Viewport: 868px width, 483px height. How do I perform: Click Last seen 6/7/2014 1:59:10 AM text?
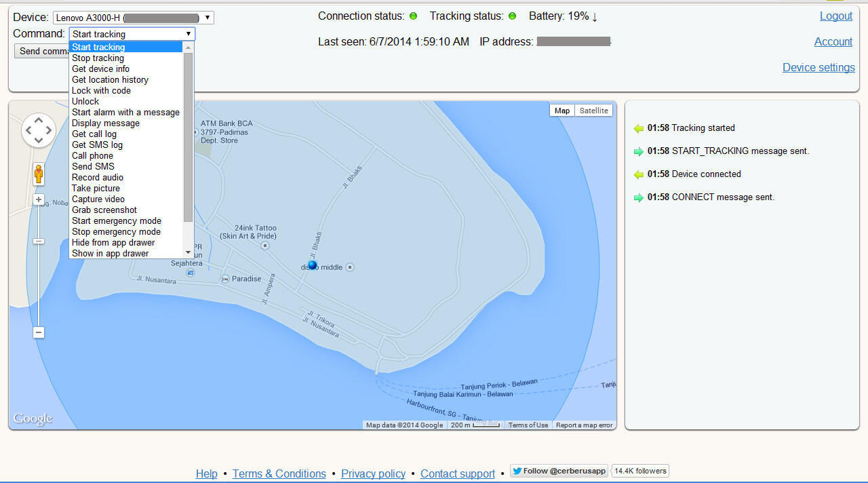pos(393,42)
